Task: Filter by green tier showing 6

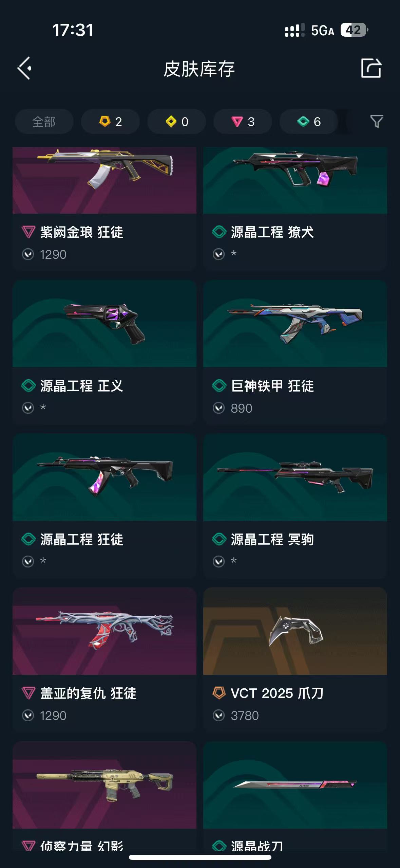Action: coord(308,122)
